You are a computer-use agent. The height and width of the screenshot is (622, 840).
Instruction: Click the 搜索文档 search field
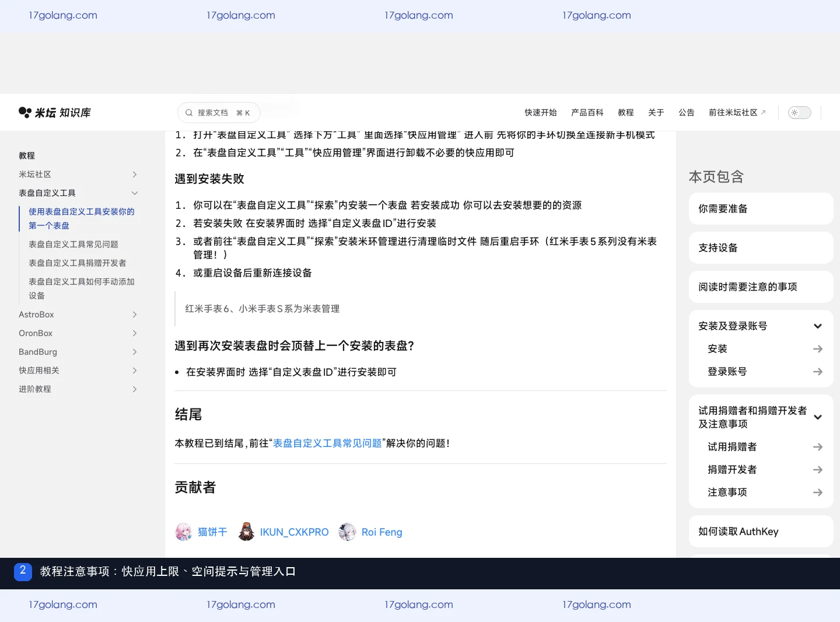219,113
